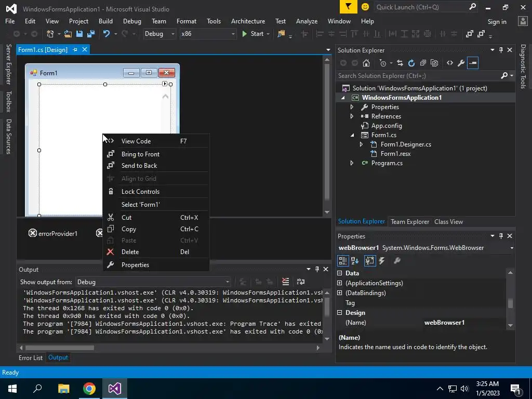Click the feedback smiley face icon
Image resolution: width=532 pixels, height=399 pixels.
pyautogui.click(x=365, y=7)
